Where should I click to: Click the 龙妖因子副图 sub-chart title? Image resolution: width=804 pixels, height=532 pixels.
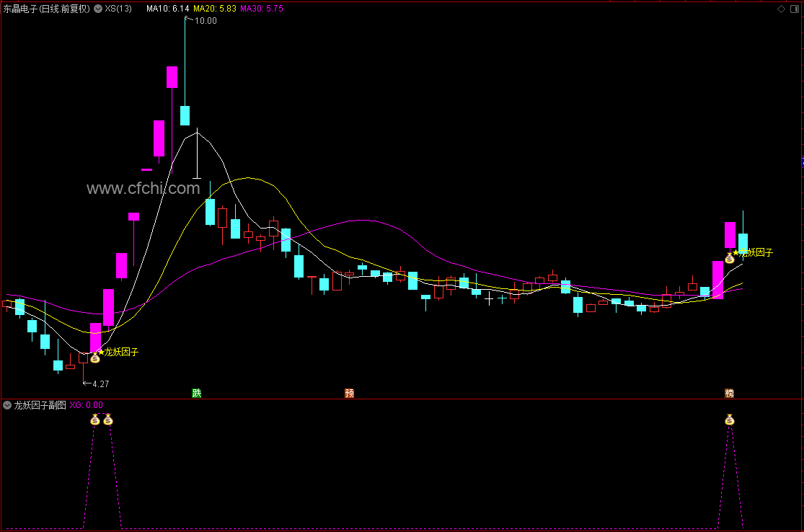coord(40,405)
